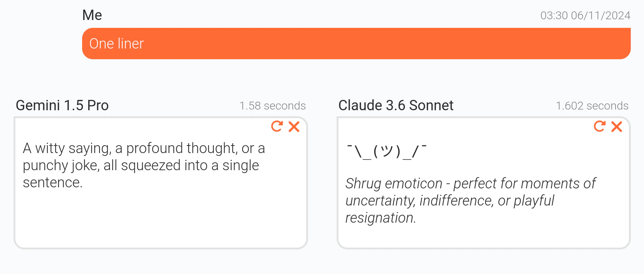The image size is (644, 274).
Task: Click Gemini's response time '1.58 seconds'
Action: (x=272, y=106)
